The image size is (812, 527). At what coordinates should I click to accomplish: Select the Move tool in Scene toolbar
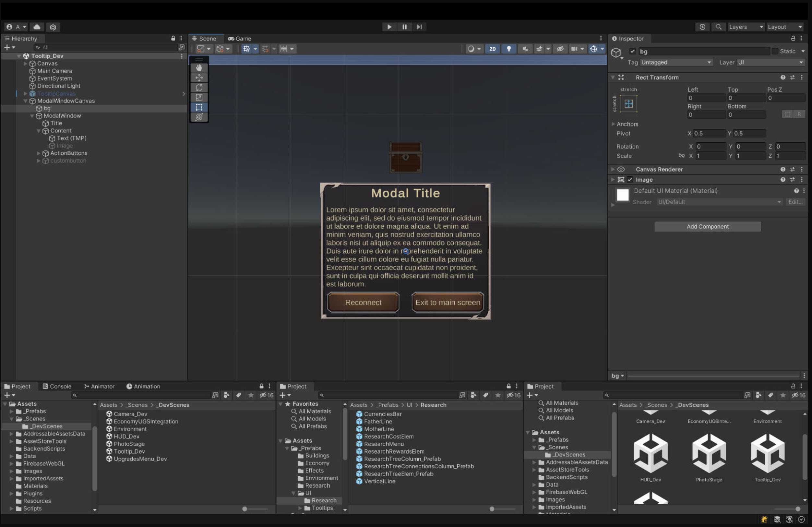coord(199,78)
